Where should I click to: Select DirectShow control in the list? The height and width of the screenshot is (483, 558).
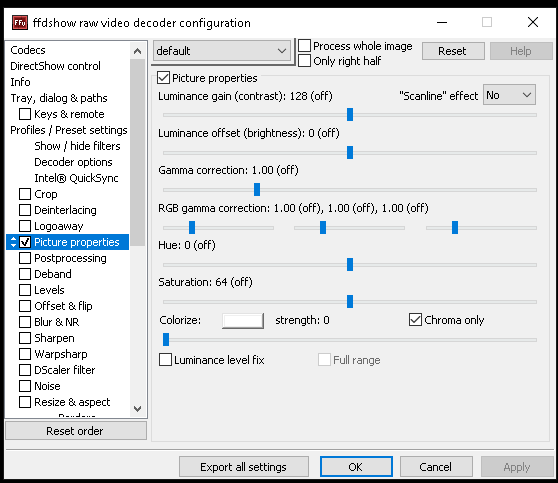pyautogui.click(x=56, y=66)
